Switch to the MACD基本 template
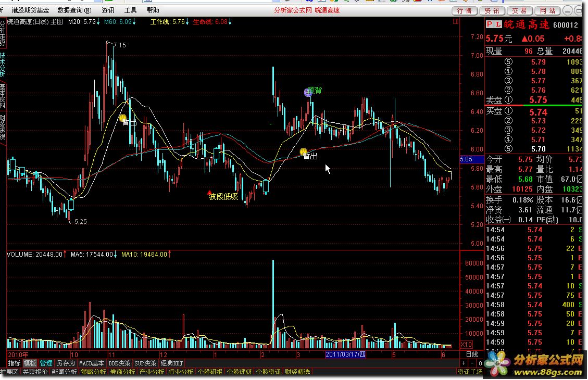Viewport: 588px width, 380px height. (92, 363)
